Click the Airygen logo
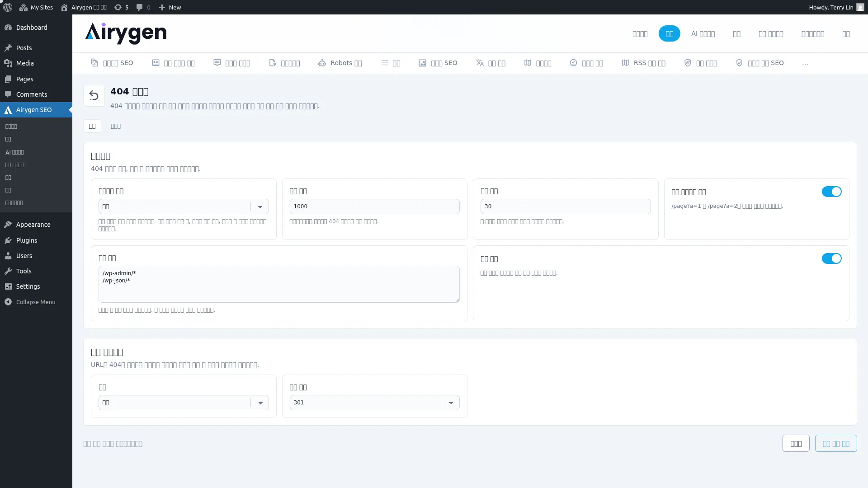Image resolution: width=868 pixels, height=488 pixels. coord(126,33)
